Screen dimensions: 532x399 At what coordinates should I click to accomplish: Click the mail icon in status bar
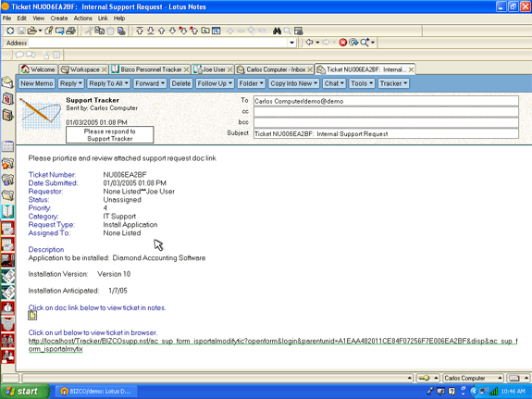click(x=514, y=378)
